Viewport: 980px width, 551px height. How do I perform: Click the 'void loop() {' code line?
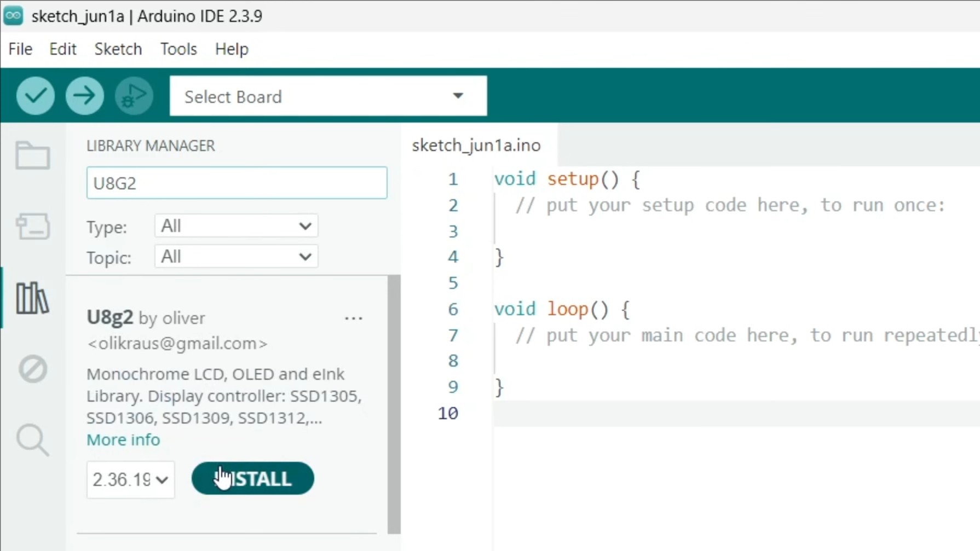(x=562, y=309)
